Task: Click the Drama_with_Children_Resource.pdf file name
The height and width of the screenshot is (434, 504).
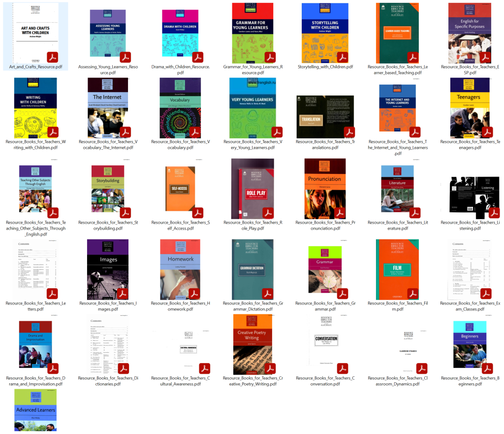Action: click(x=180, y=69)
